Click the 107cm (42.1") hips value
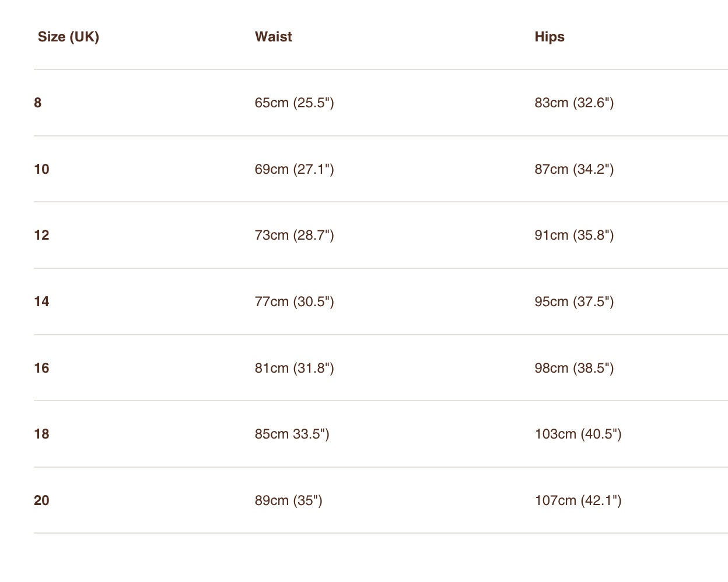Screen dimensions: 728x582 (x=578, y=500)
